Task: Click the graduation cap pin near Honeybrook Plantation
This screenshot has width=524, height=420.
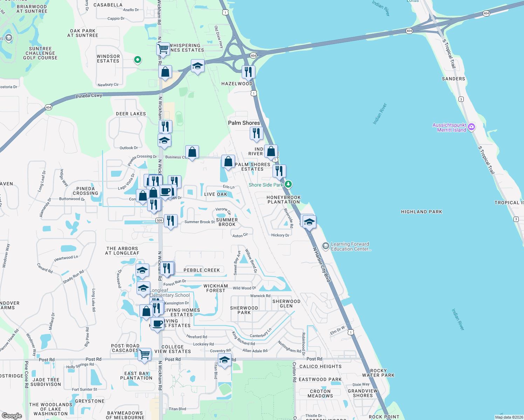Action: (309, 222)
